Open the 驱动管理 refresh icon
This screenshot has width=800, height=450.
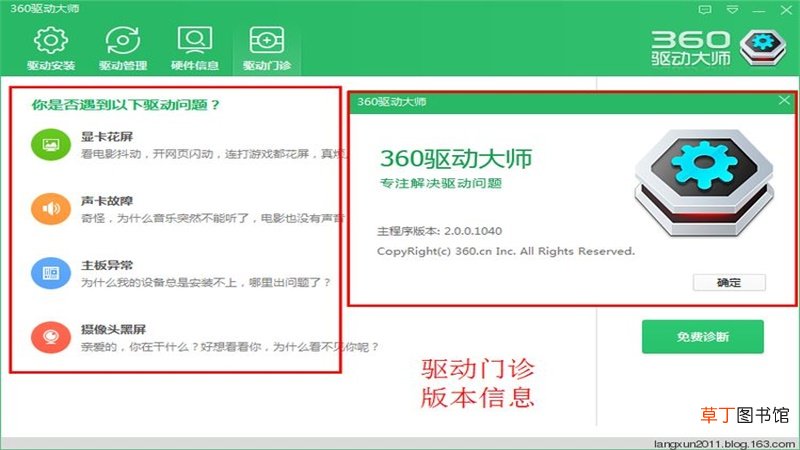click(123, 40)
